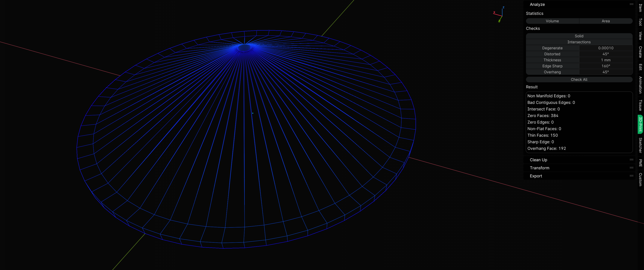Run the Check All button
The image size is (644, 270).
click(579, 79)
